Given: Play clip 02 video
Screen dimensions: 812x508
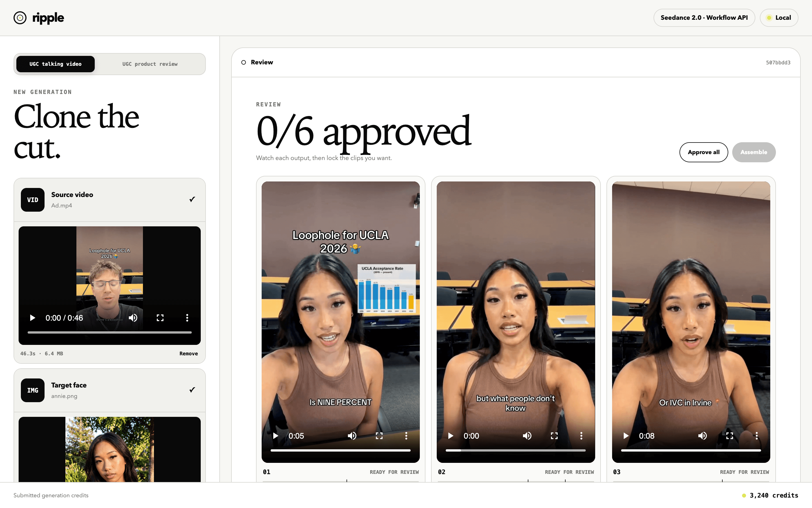Looking at the screenshot, I should pos(451,436).
